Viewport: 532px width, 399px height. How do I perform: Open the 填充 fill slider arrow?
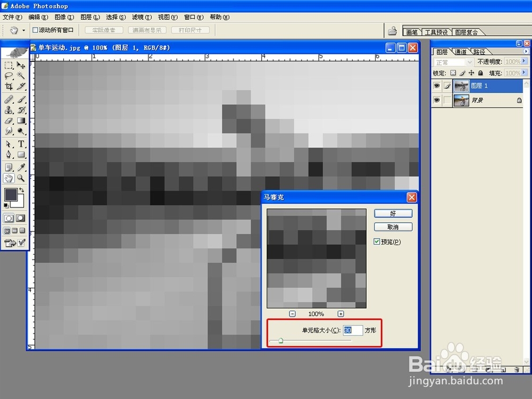click(x=525, y=72)
